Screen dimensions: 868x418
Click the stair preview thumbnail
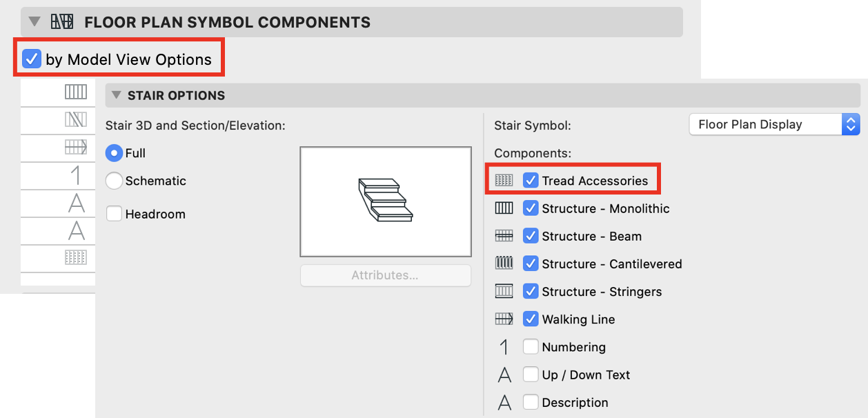tap(386, 201)
